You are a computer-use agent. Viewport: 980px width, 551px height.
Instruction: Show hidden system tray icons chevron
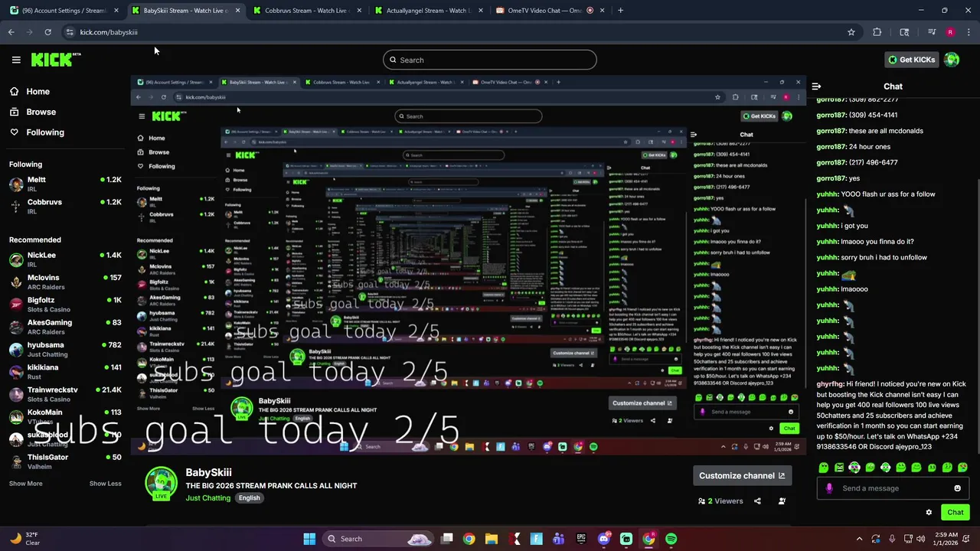[859, 539]
